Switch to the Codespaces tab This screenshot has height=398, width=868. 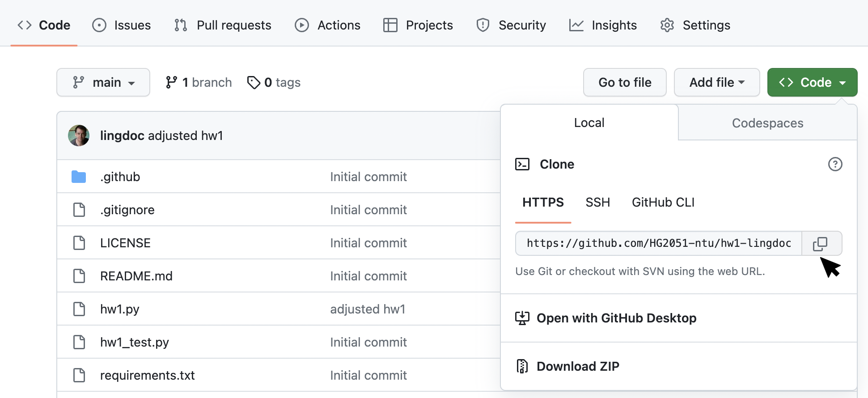767,123
